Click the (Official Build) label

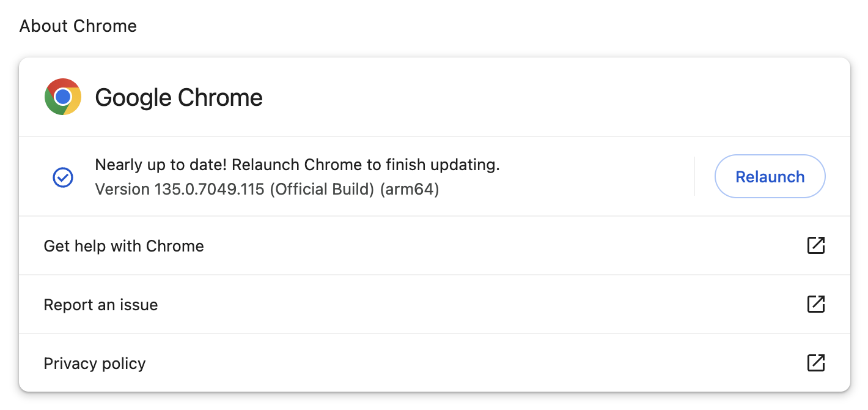[x=322, y=190]
